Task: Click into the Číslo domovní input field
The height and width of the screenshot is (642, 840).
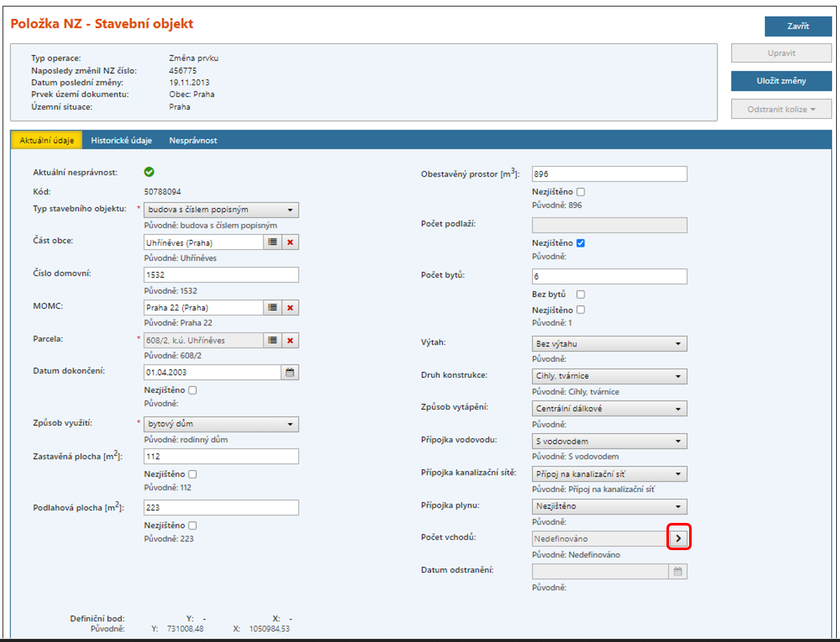Action: [x=221, y=274]
